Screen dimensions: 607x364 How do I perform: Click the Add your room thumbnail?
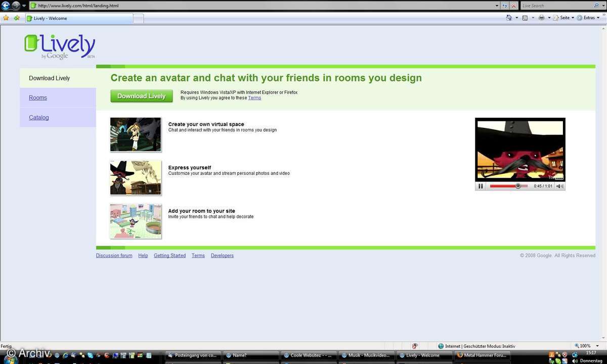coord(136,221)
